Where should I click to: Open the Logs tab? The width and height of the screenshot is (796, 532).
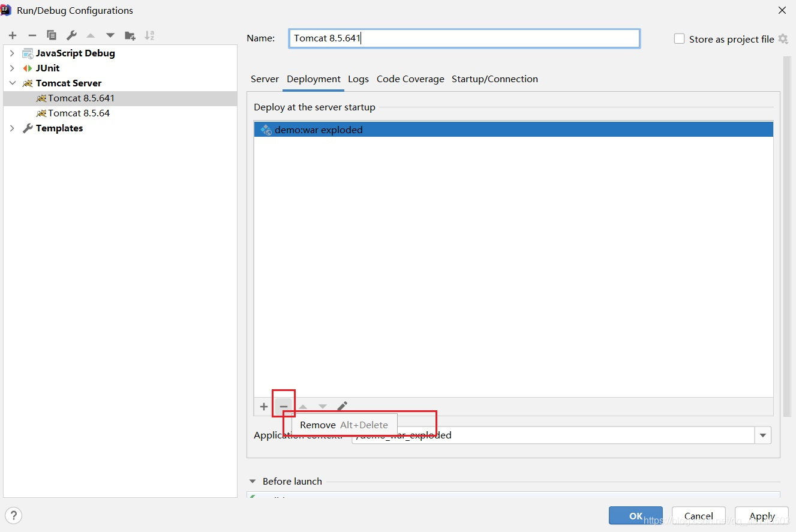pyautogui.click(x=359, y=79)
